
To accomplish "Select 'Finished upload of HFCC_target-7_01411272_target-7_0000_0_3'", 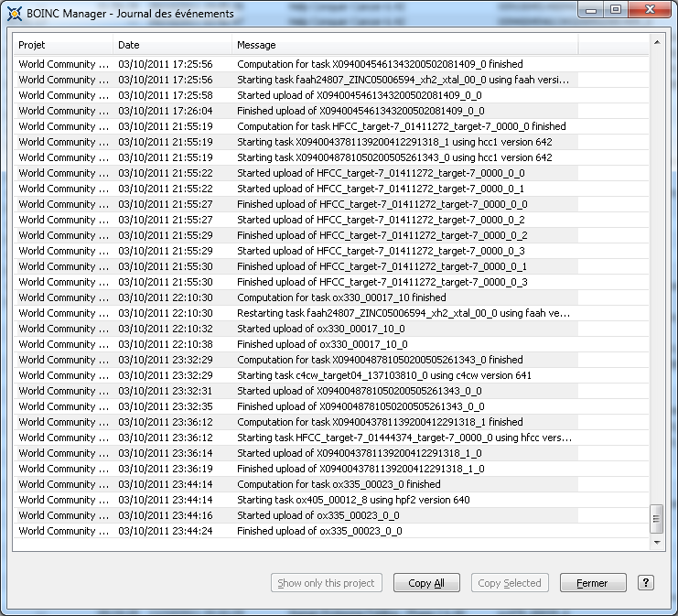I will pos(382,282).
